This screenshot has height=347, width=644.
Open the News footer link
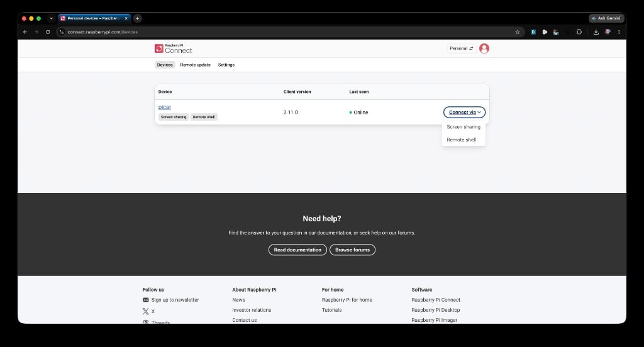coord(238,300)
